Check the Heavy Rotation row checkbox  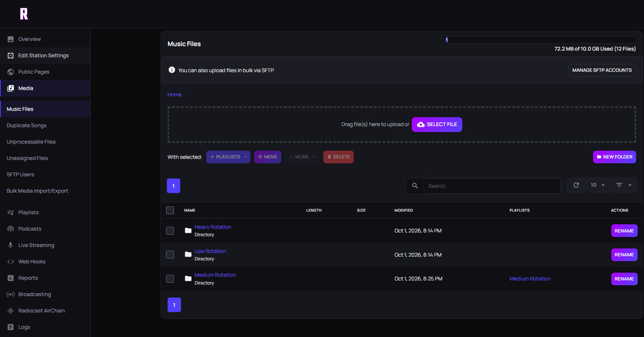[170, 231]
